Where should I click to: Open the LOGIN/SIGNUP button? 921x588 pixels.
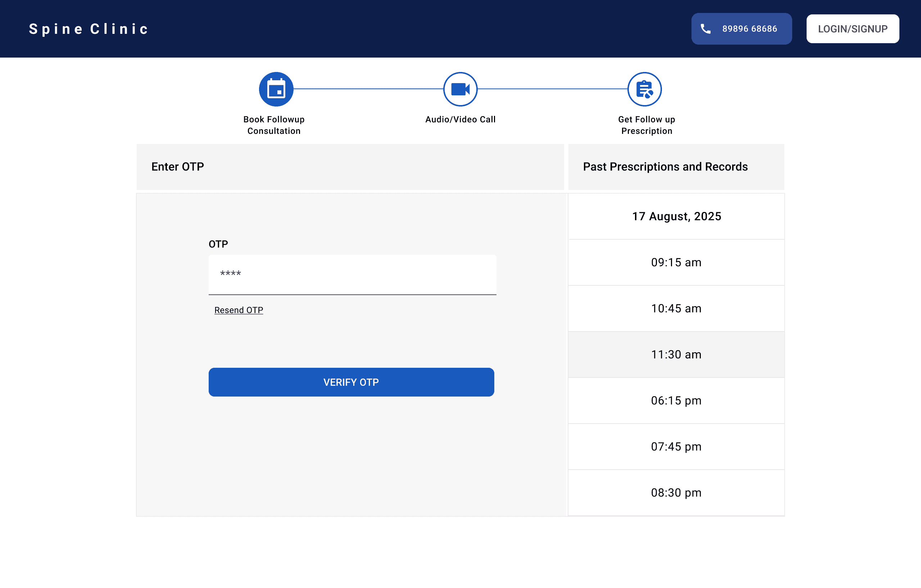point(853,29)
